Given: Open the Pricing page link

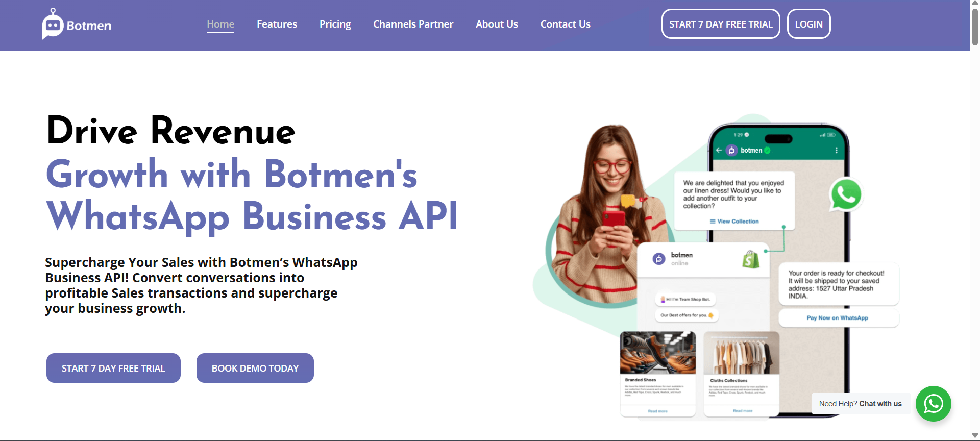Looking at the screenshot, I should (x=335, y=24).
